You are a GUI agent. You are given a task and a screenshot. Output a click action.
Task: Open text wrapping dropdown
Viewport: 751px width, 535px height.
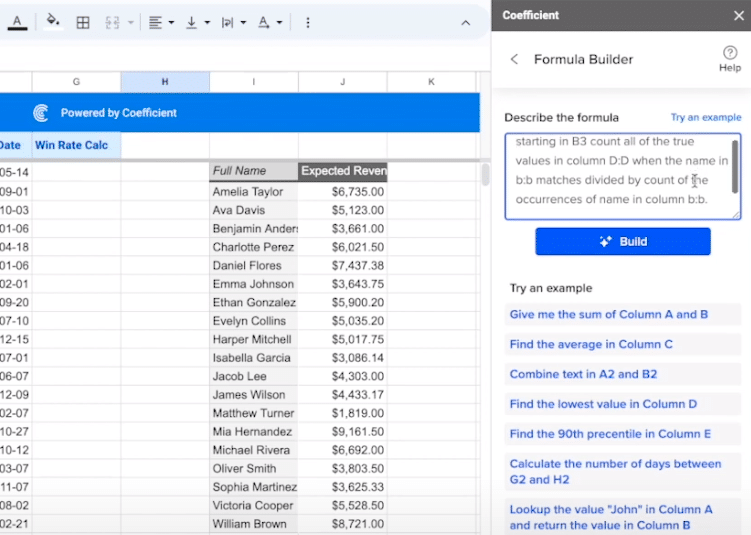(232, 22)
